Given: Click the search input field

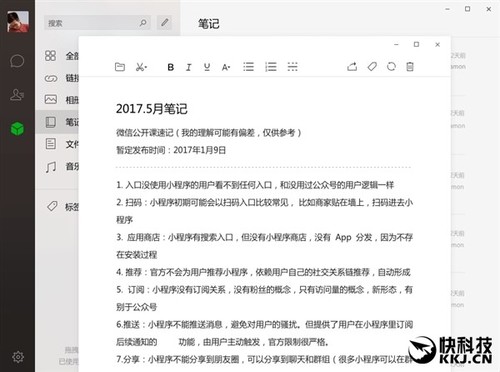Looking at the screenshot, I should [x=97, y=23].
